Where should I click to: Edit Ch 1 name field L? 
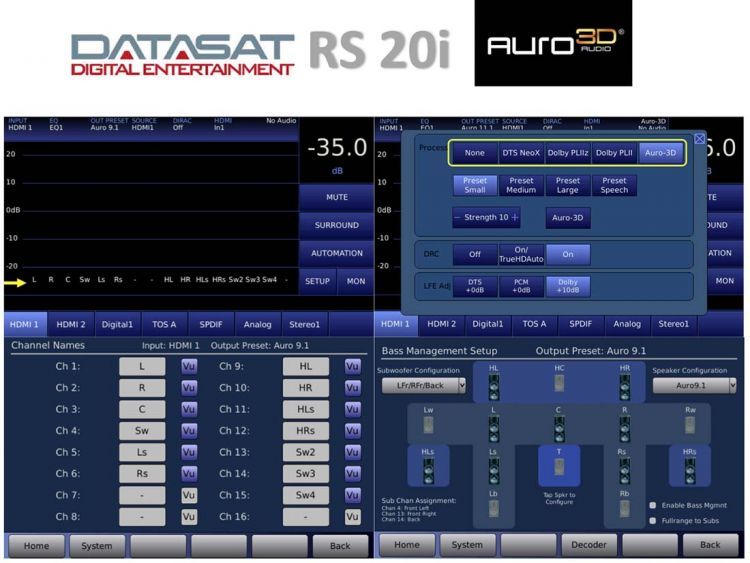click(142, 366)
